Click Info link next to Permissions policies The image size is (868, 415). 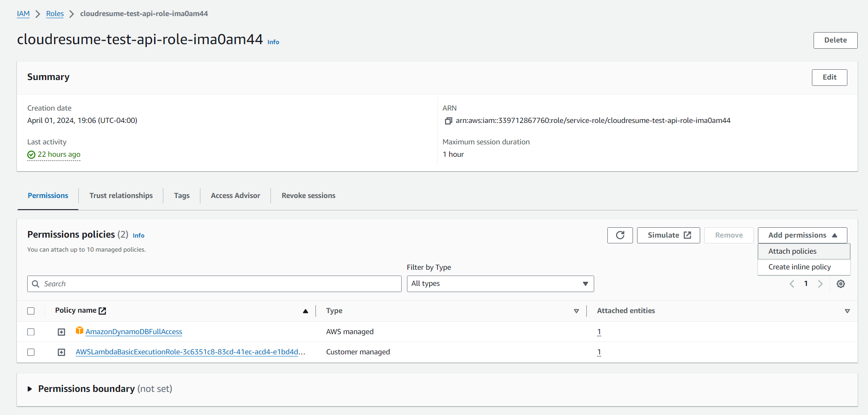point(139,236)
